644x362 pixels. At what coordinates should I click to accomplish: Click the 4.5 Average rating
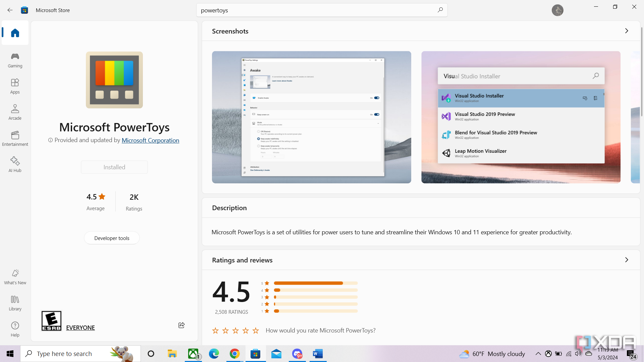pyautogui.click(x=96, y=202)
